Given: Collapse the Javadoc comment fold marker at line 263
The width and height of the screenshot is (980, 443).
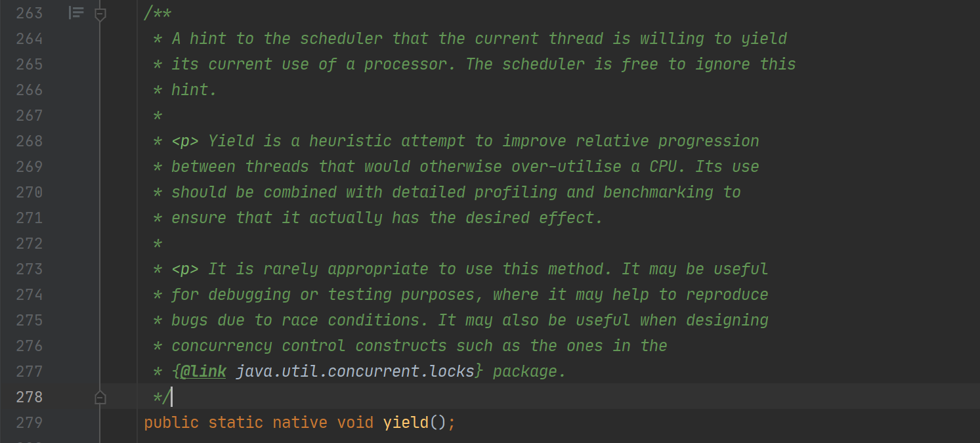Looking at the screenshot, I should (x=100, y=14).
